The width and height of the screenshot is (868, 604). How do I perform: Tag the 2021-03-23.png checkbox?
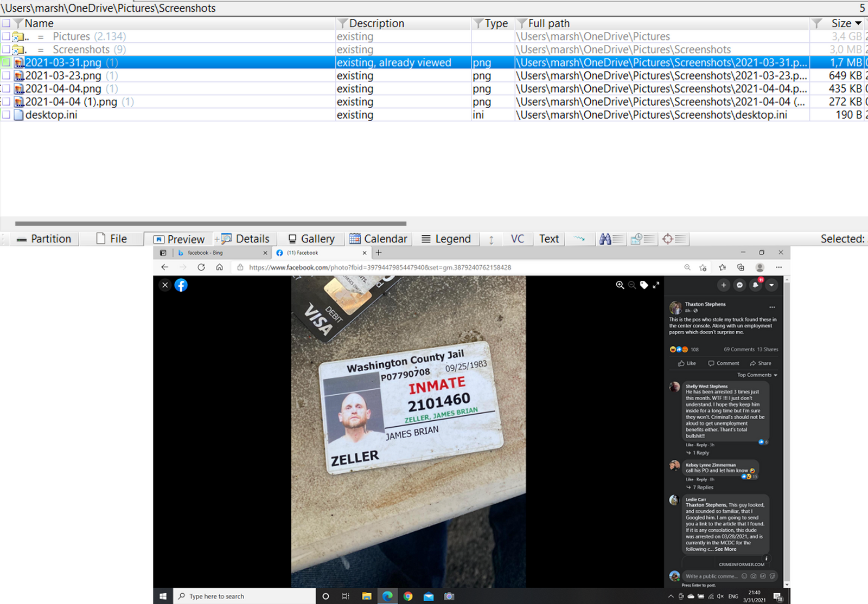[x=6, y=75]
